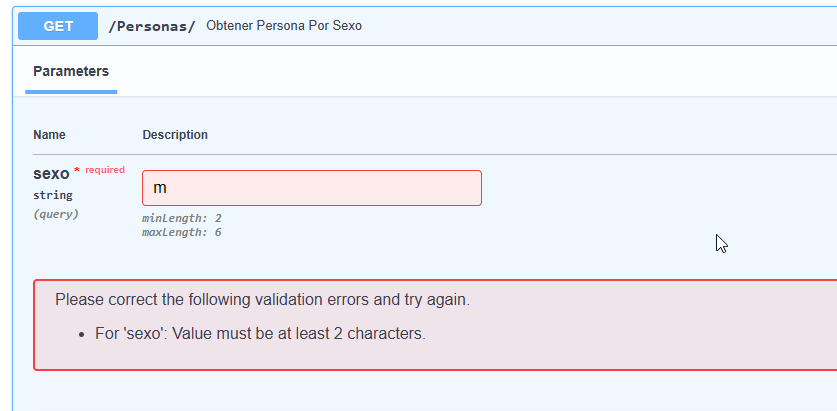Select the at least 2 characters error line

click(x=260, y=334)
